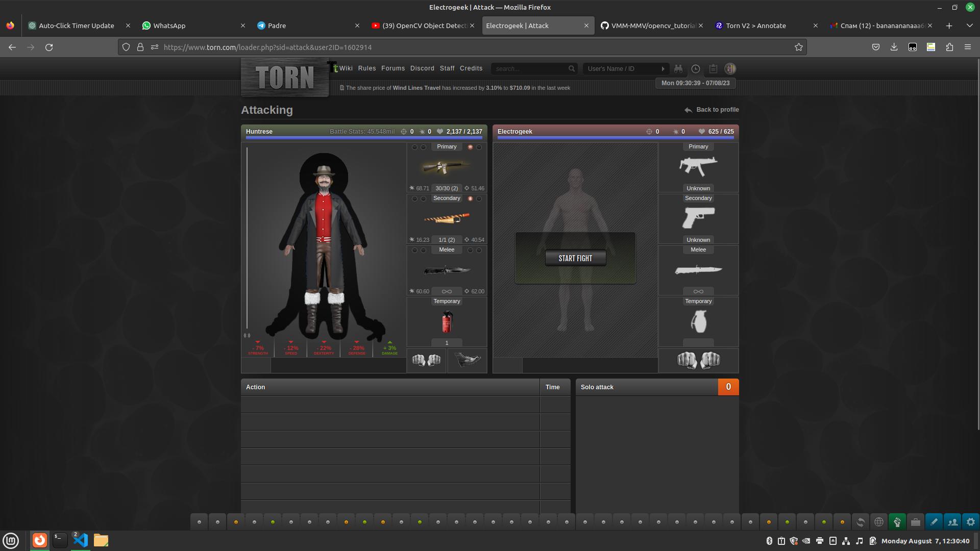Reload the current page

[x=49, y=47]
